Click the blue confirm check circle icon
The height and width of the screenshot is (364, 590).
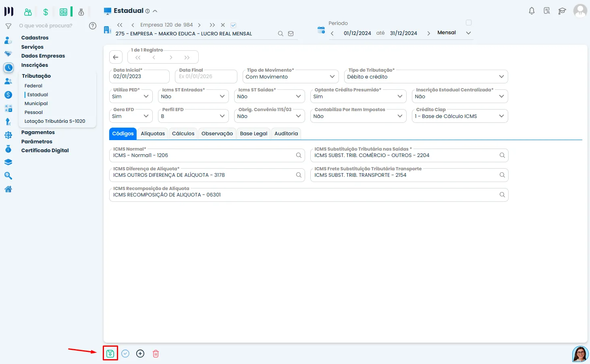point(125,354)
